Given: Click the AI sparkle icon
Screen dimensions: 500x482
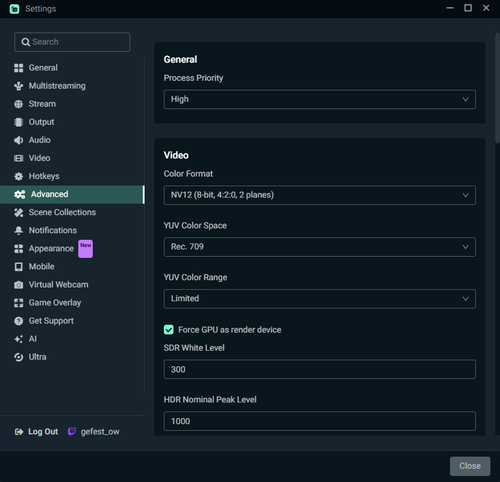Looking at the screenshot, I should tap(19, 339).
